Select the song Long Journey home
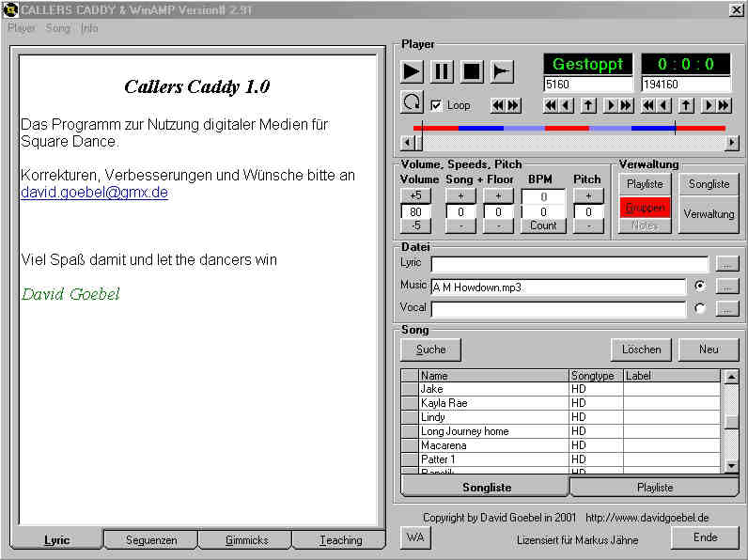 [560, 431]
